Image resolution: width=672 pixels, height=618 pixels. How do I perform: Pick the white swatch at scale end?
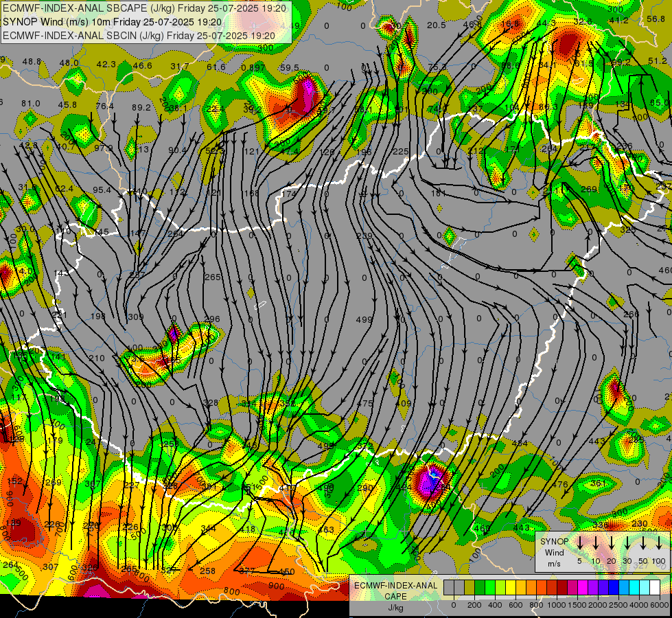point(655,587)
